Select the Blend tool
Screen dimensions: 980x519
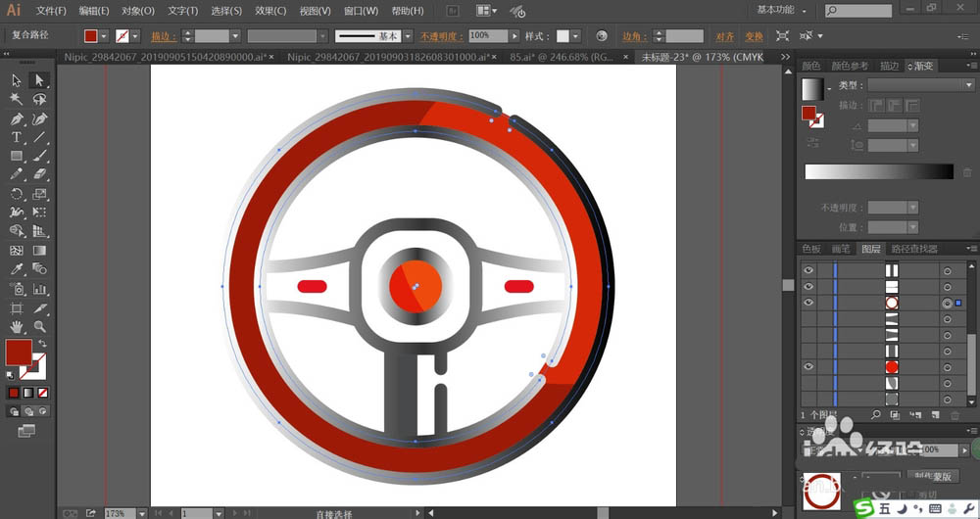[x=39, y=269]
